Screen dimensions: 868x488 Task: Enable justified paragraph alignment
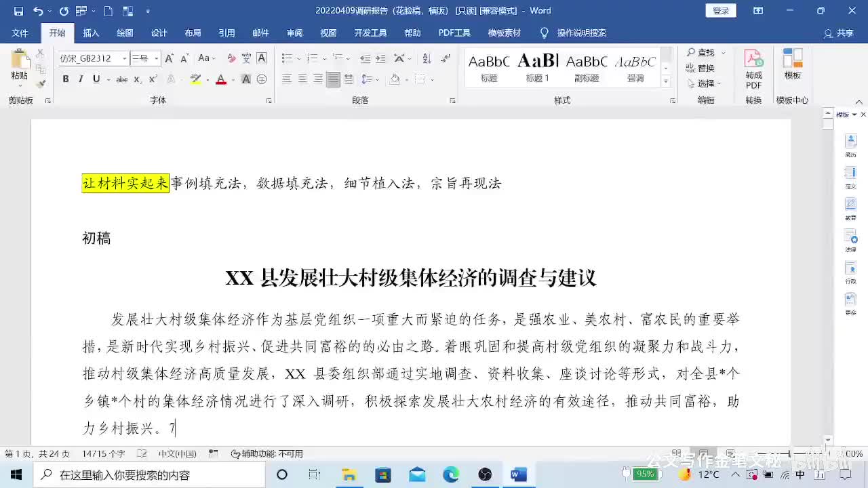tap(333, 79)
